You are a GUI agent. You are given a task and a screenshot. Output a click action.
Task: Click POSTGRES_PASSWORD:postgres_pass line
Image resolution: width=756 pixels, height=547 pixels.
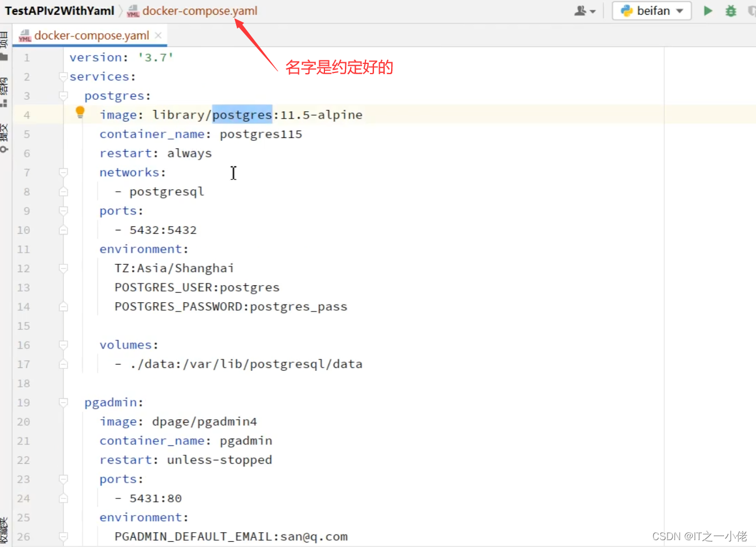point(231,307)
